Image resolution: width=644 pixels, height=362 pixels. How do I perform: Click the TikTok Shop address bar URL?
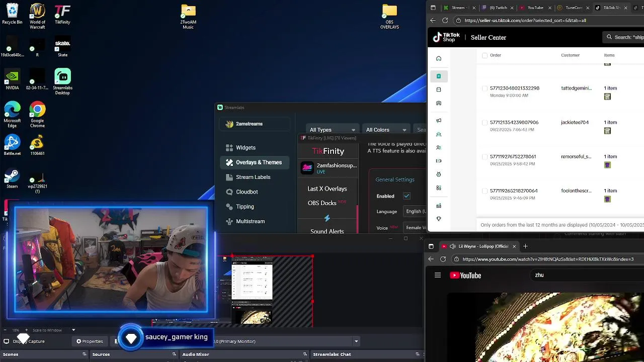tap(525, 21)
